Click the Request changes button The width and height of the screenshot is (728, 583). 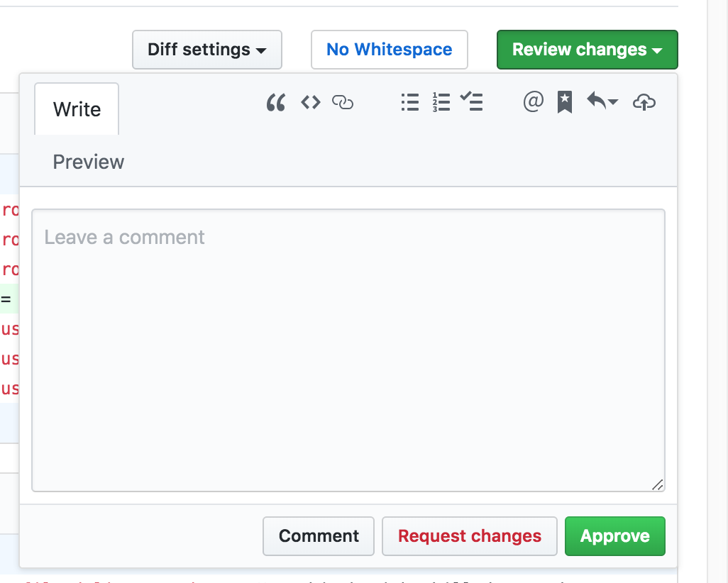tap(470, 536)
